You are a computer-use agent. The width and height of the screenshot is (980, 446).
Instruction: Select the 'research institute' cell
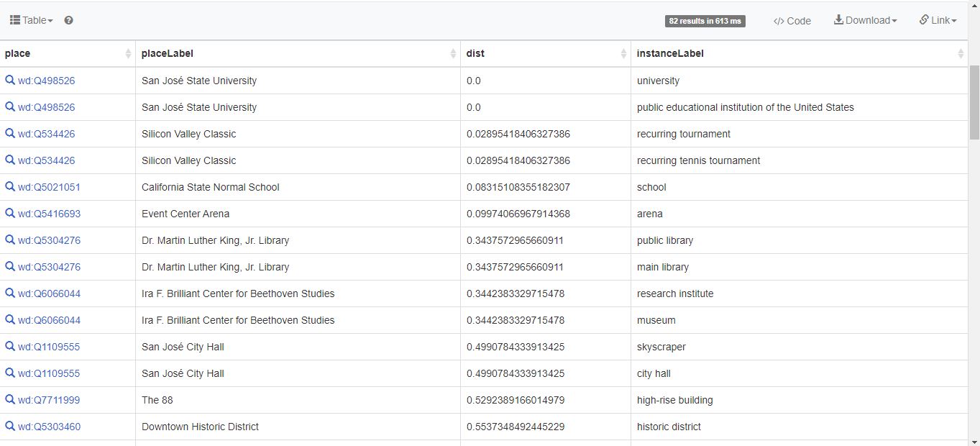[799, 293]
